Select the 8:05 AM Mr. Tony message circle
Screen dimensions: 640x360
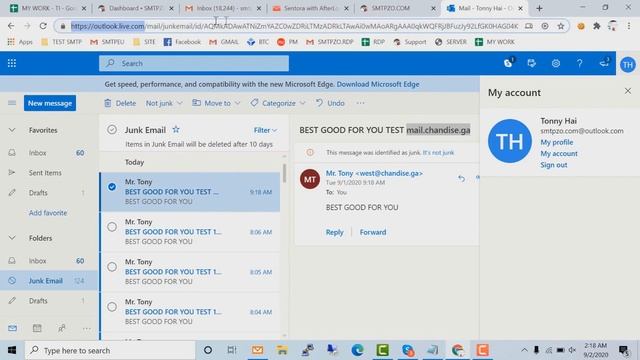[112, 267]
